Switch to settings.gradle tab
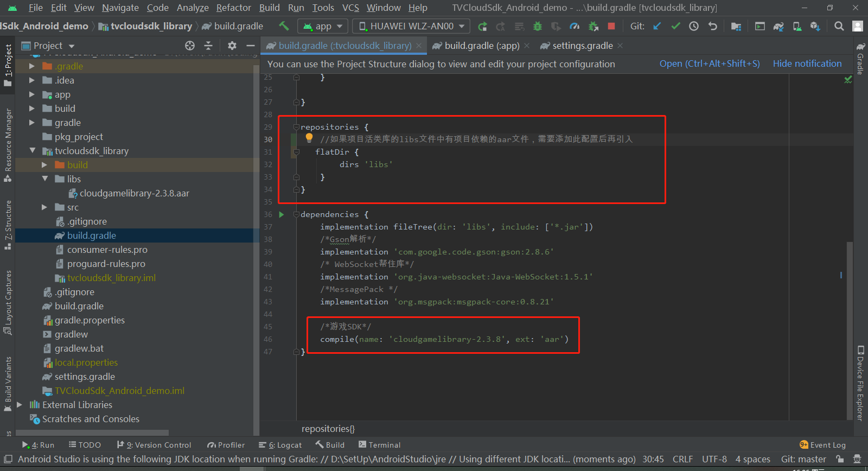The image size is (868, 471). (x=583, y=46)
